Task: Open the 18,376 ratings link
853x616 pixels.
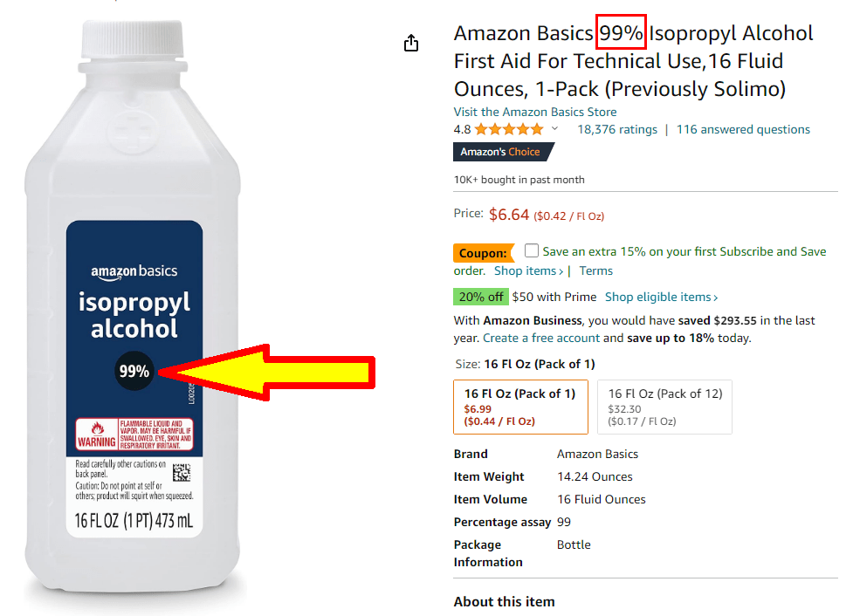Action: pos(617,129)
